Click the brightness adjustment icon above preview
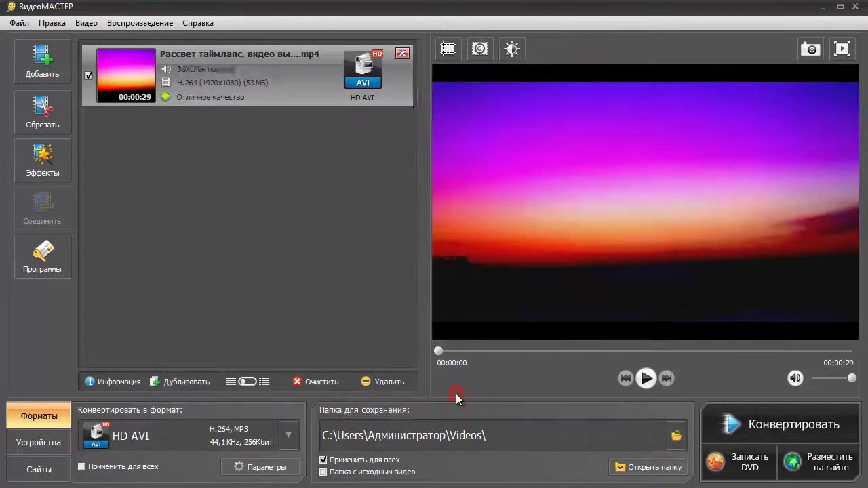The image size is (868, 488). pos(512,49)
